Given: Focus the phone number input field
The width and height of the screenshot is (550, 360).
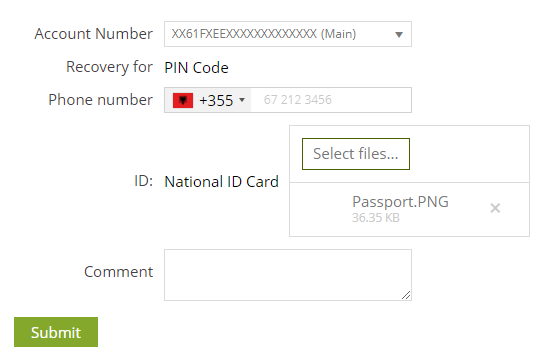Looking at the screenshot, I should [x=331, y=100].
